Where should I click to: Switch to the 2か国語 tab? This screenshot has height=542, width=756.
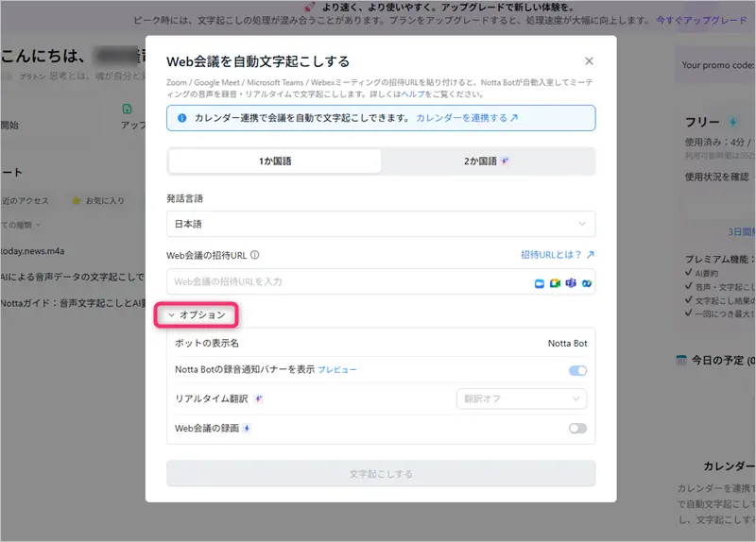(488, 161)
